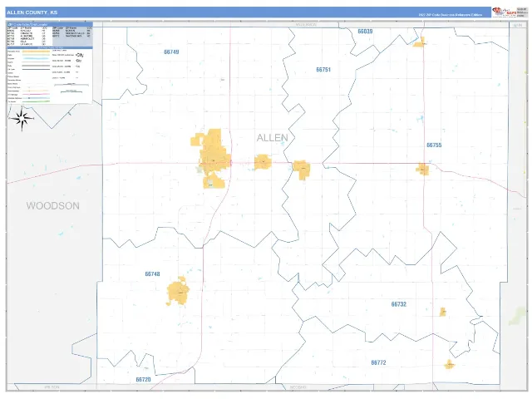This screenshot has width=532, height=399.
Task: Select ZIP code label 66720
Action: point(143,379)
